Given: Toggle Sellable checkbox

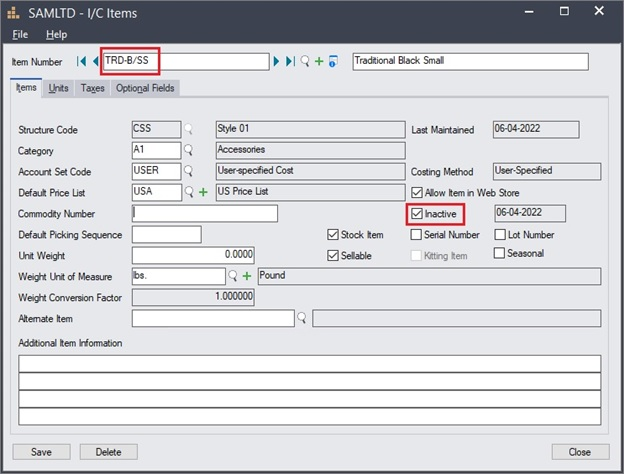Looking at the screenshot, I should click(333, 256).
